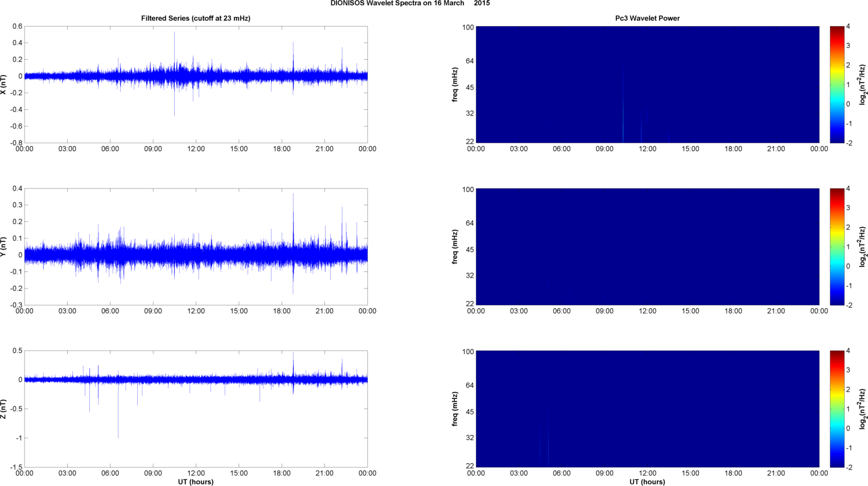The width and height of the screenshot is (868, 486).
Task: Click the '0.6' tick on the X plot axis
Action: point(17,26)
